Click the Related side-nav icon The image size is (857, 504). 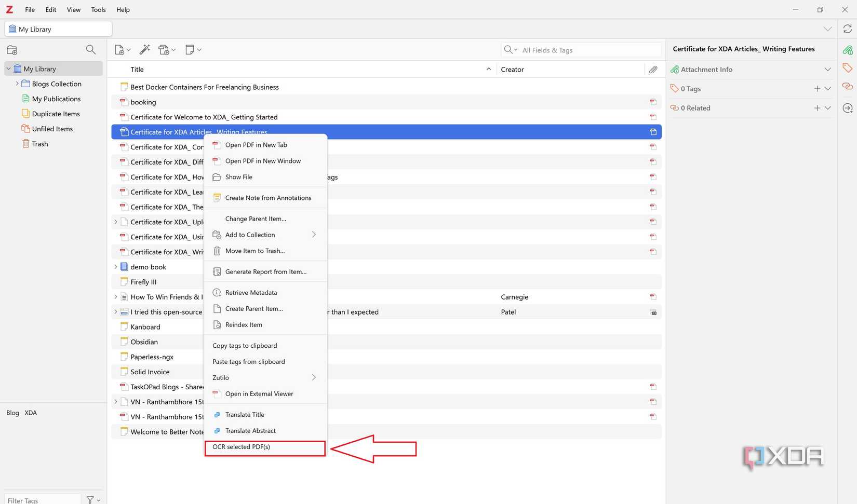pyautogui.click(x=848, y=86)
